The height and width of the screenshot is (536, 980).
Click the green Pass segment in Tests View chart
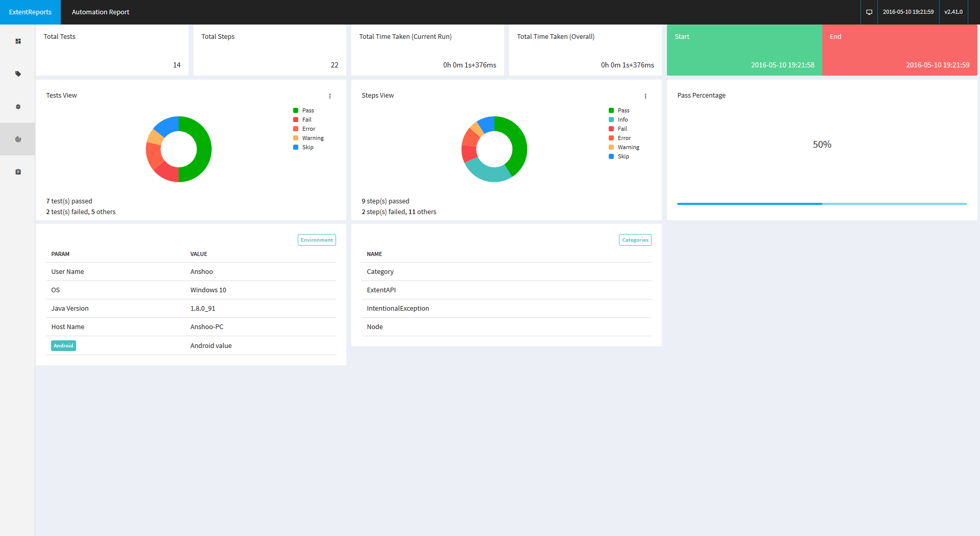[x=203, y=149]
